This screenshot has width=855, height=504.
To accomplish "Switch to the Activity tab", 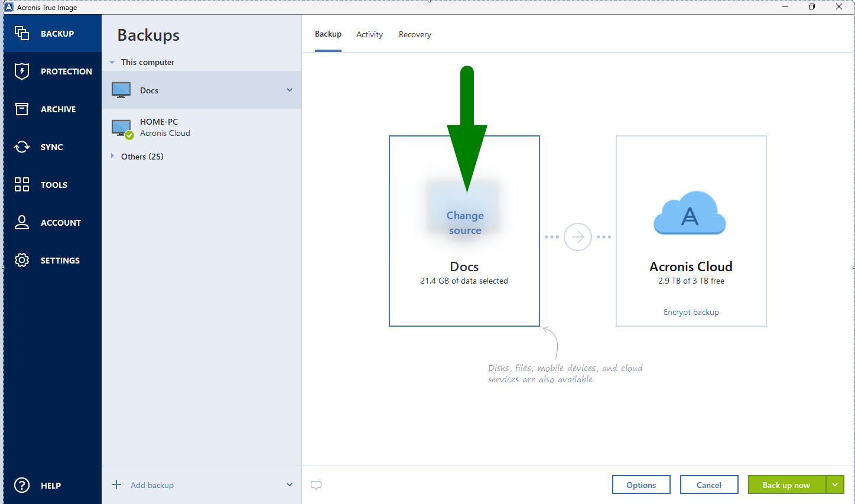I will [369, 34].
